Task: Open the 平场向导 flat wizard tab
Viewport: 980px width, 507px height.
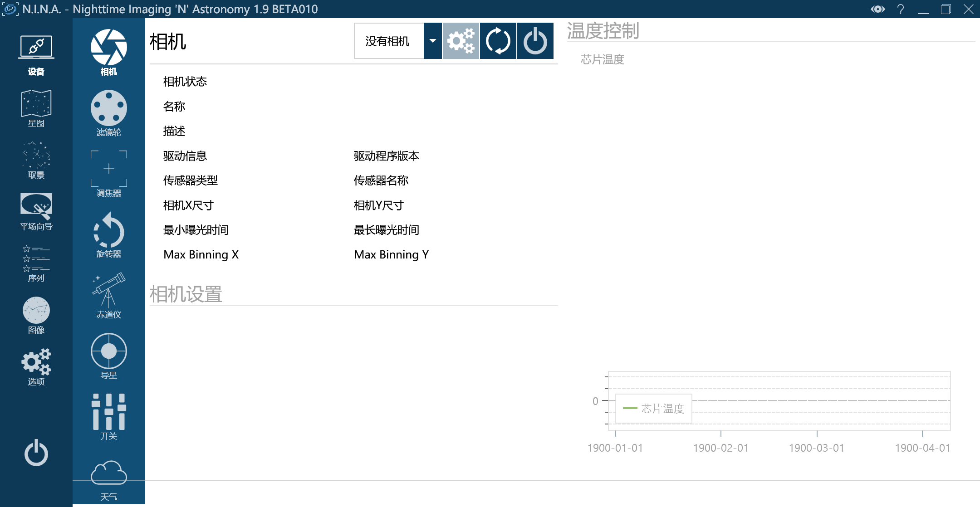Action: click(x=36, y=212)
